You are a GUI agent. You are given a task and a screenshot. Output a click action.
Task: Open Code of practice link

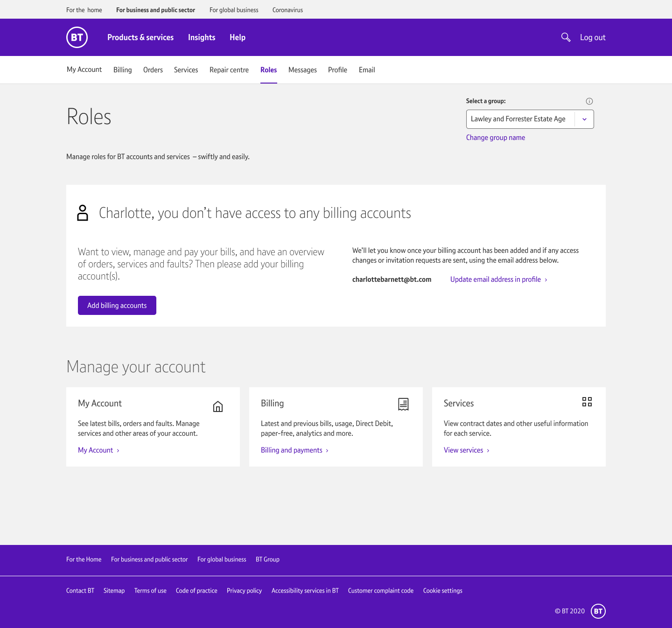click(196, 591)
